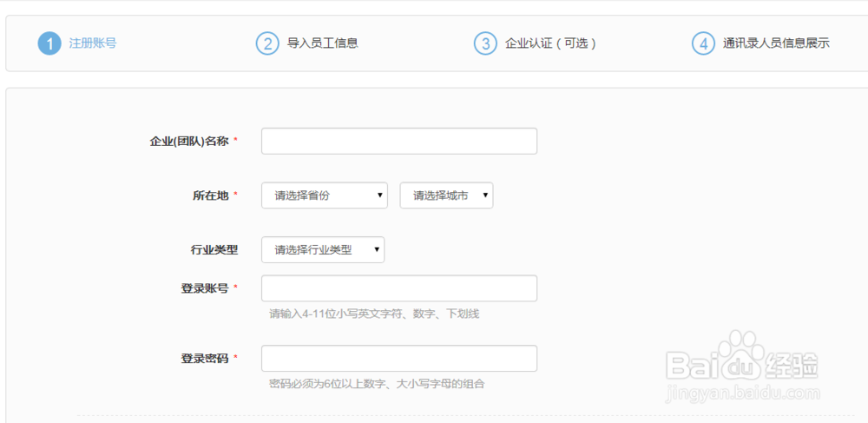
Task: Focus the 登录账号 input field
Action: pos(399,288)
